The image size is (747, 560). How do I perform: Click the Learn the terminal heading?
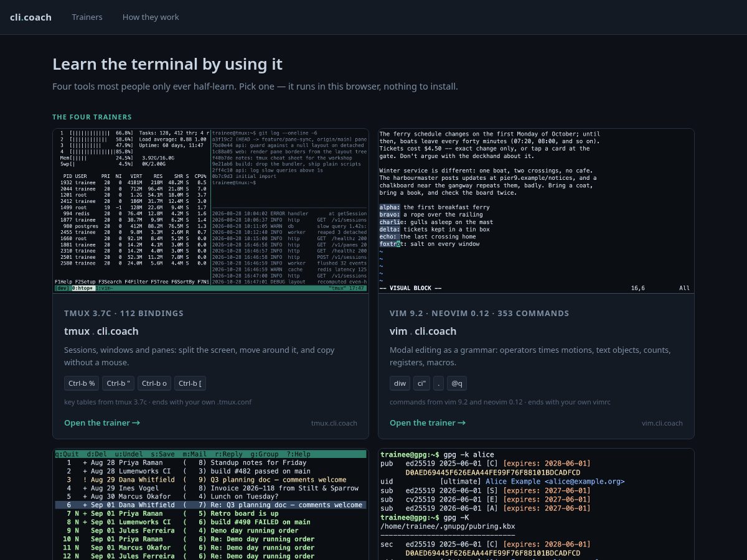pyautogui.click(x=167, y=64)
